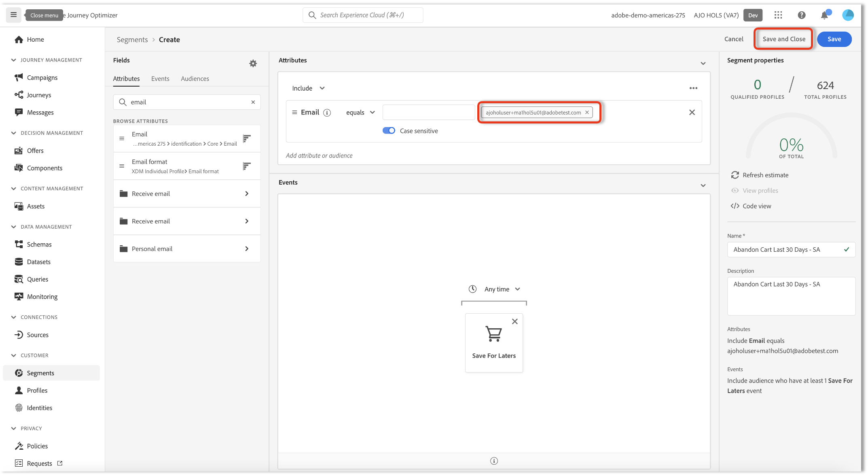
Task: Clear the email search field
Action: (253, 102)
